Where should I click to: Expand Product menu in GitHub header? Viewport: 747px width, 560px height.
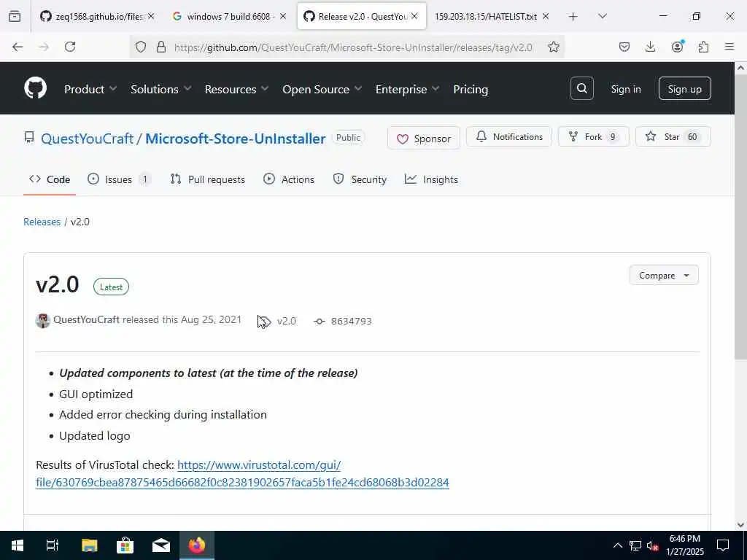point(90,89)
